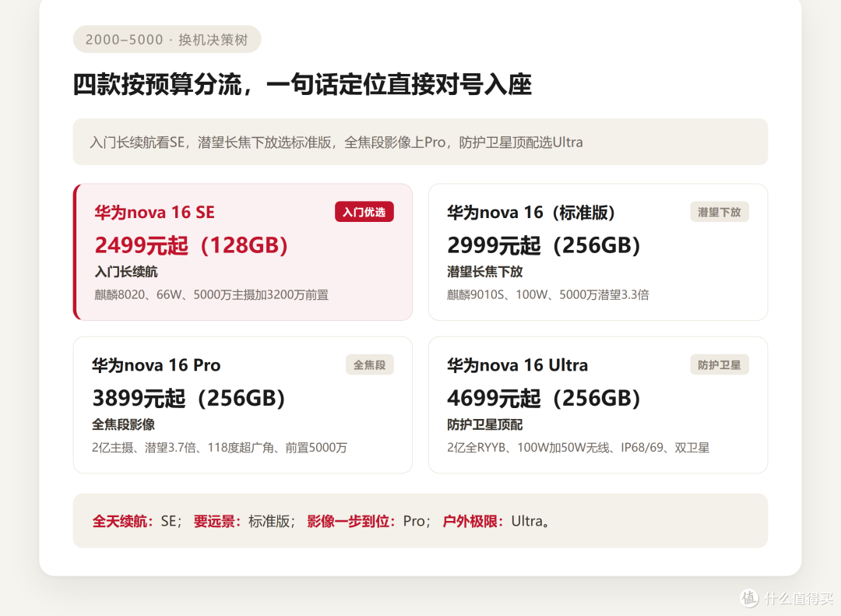Click the red '全天续航：' label
This screenshot has width=841, height=616.
coord(123,521)
